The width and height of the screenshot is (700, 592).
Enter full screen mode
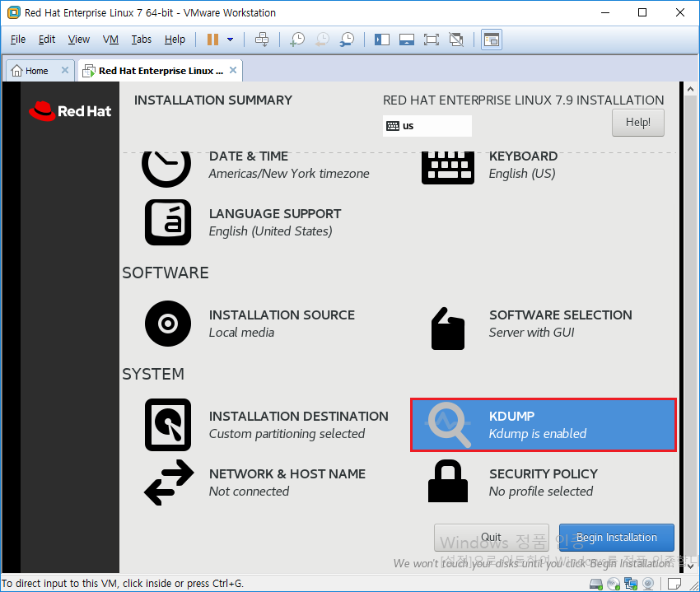(x=432, y=40)
